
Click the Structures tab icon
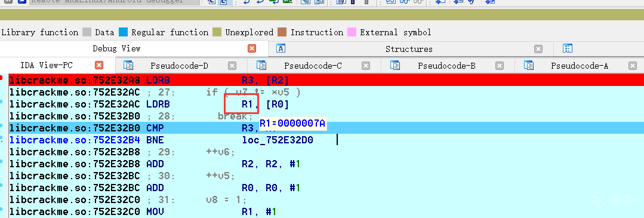tap(281, 48)
